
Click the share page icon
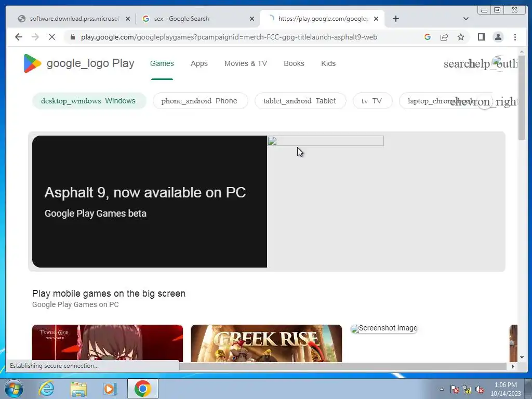[444, 37]
